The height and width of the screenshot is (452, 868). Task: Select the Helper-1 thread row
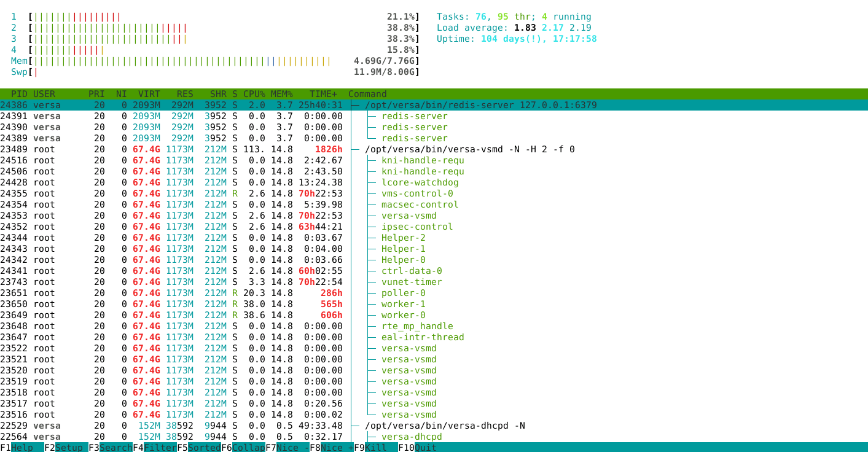(434, 249)
